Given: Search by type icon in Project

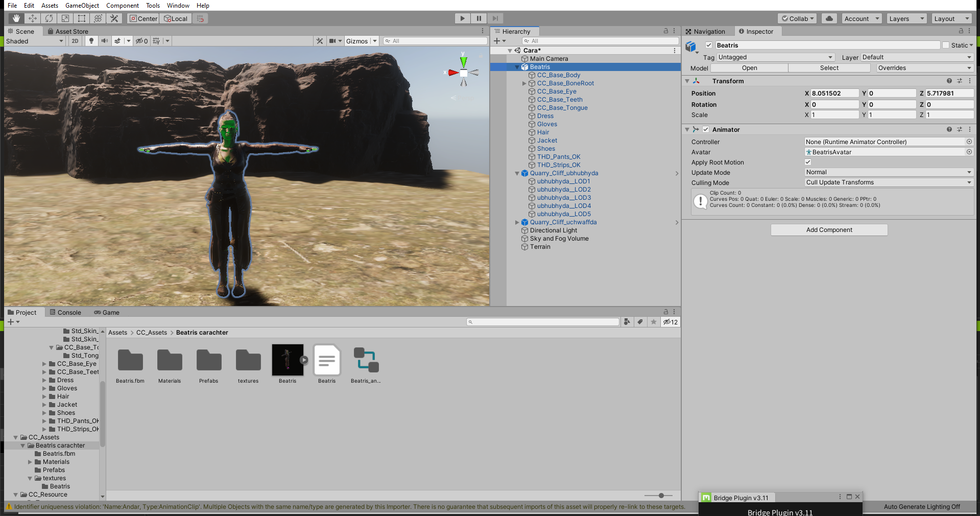Looking at the screenshot, I should [627, 322].
